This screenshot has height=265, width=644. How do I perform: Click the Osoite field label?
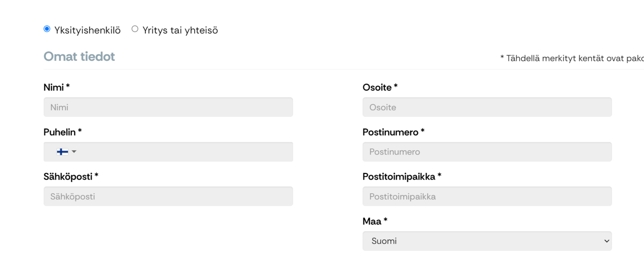pos(380,87)
